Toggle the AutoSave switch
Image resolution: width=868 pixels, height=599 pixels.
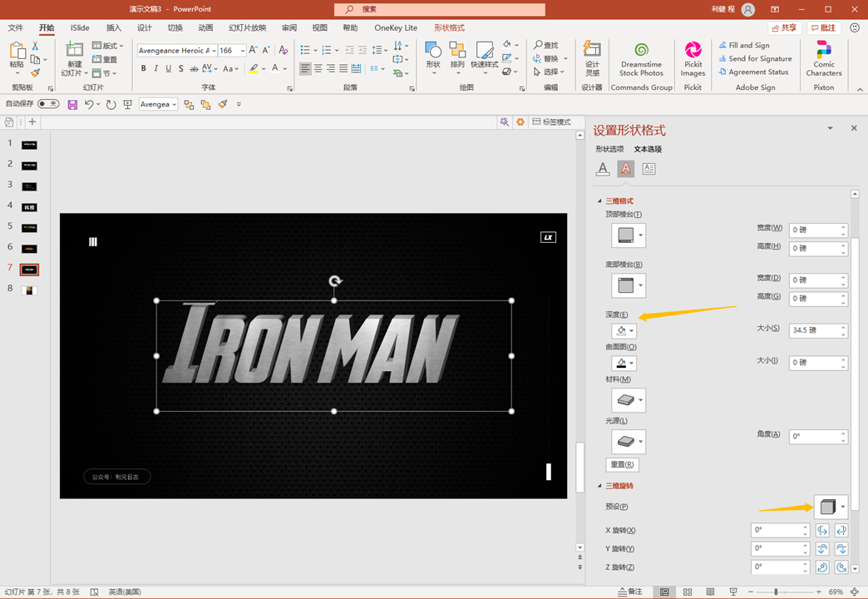pos(48,104)
